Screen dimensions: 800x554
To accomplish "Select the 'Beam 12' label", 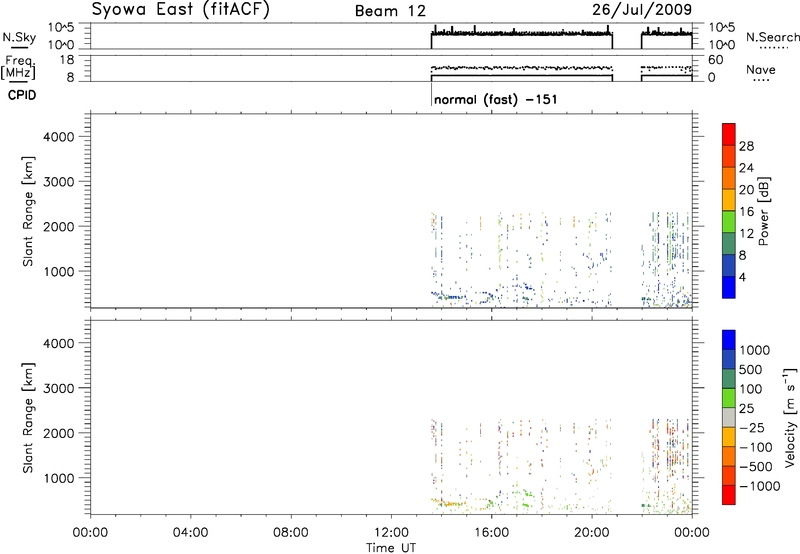I will (x=390, y=11).
